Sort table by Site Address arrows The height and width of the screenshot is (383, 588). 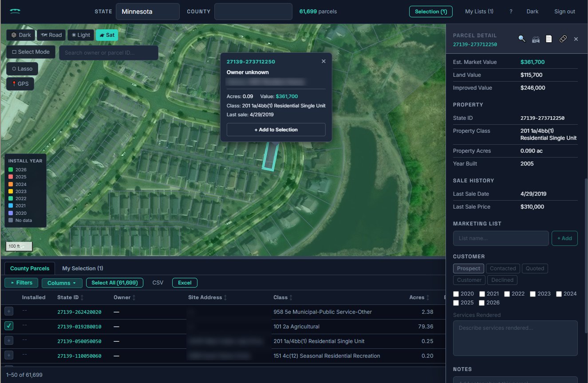click(x=225, y=297)
